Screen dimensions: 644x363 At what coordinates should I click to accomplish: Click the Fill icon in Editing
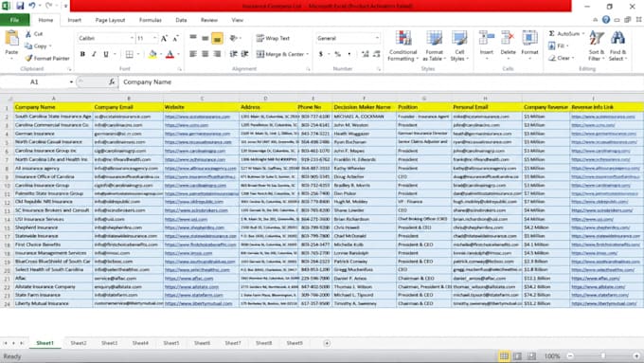click(x=552, y=46)
